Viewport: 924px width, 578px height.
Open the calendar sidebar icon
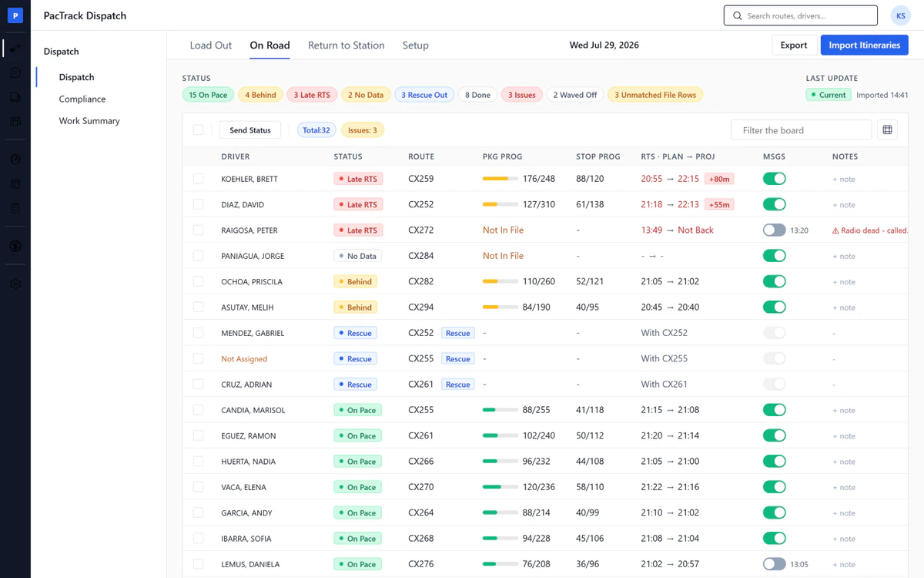(15, 183)
